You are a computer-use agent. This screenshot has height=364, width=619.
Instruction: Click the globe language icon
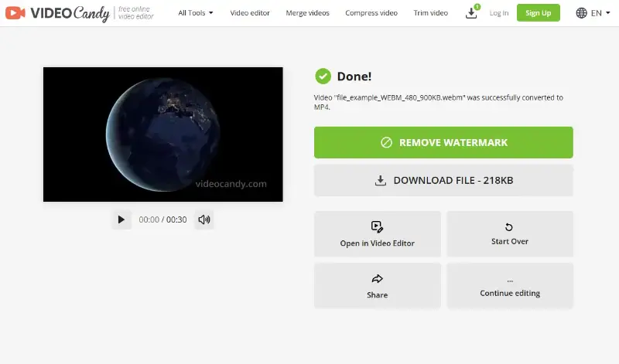tap(582, 12)
